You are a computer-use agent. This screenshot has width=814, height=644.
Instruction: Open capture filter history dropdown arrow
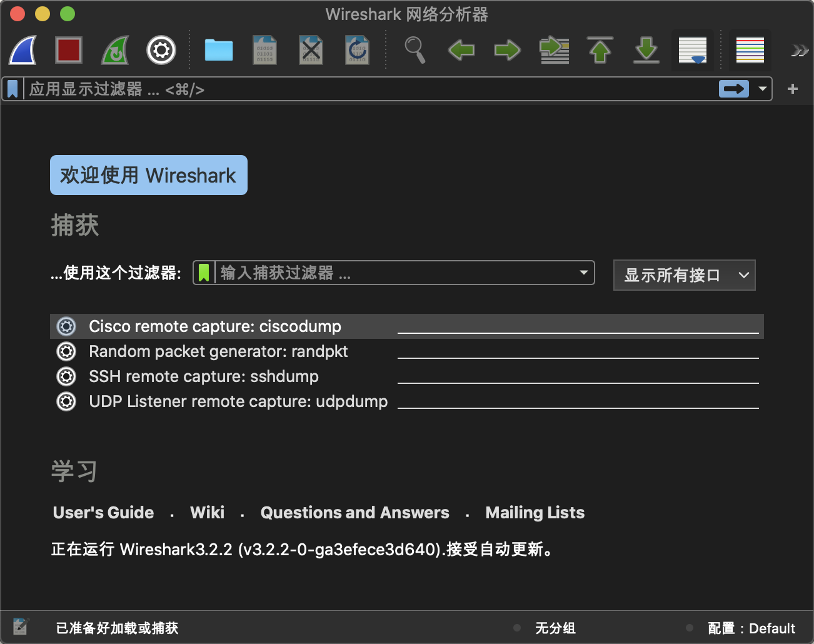(583, 273)
